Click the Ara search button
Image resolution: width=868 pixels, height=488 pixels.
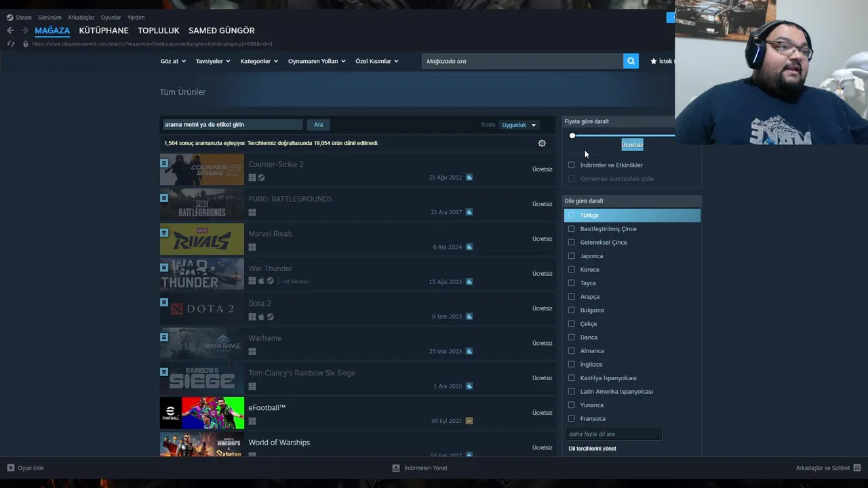tap(319, 125)
